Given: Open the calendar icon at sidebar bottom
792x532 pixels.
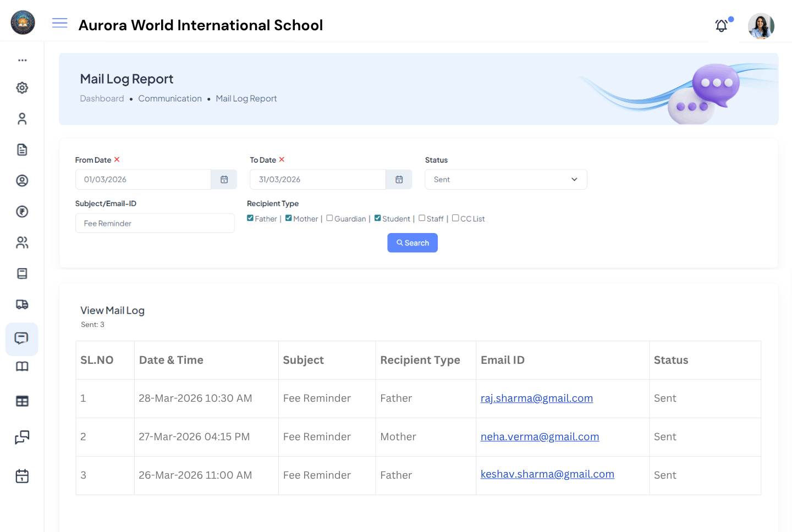Looking at the screenshot, I should [x=22, y=476].
